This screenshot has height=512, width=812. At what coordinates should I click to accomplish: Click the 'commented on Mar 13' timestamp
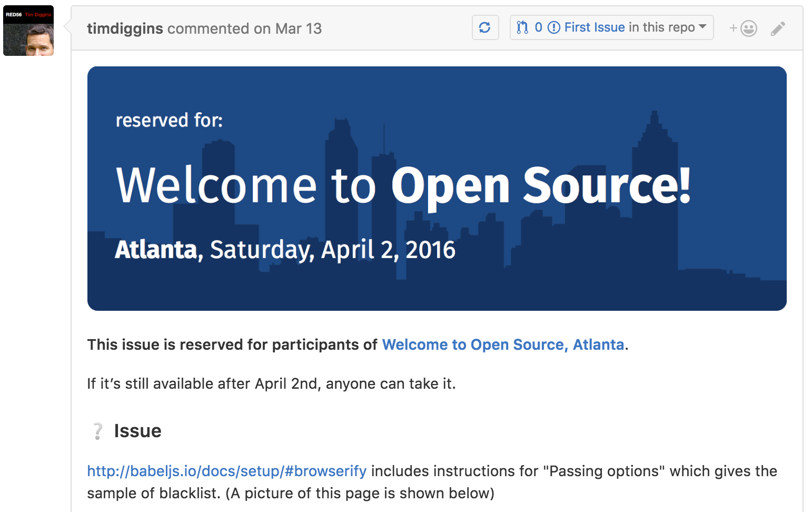click(x=244, y=28)
